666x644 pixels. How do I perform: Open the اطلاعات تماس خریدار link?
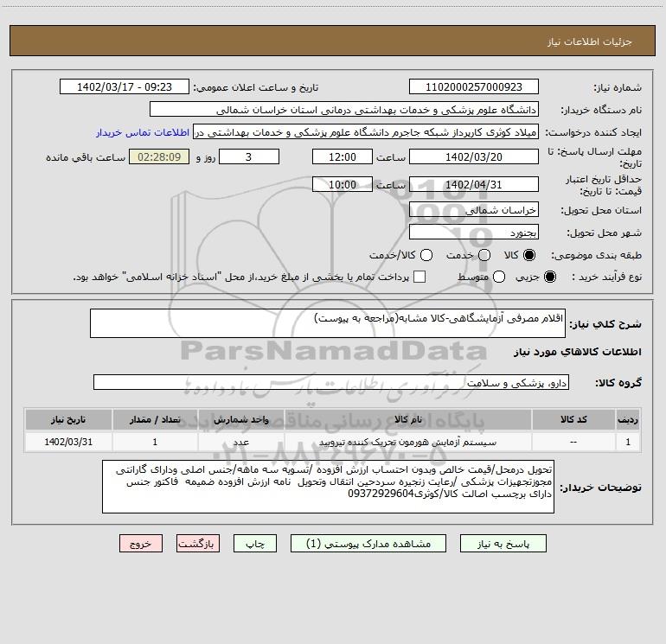[143, 132]
